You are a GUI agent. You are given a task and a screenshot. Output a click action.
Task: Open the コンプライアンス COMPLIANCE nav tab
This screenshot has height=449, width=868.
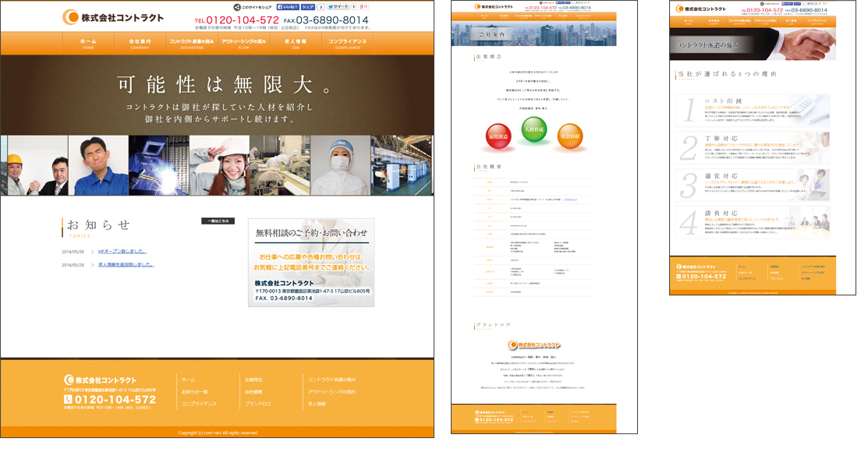tap(348, 44)
